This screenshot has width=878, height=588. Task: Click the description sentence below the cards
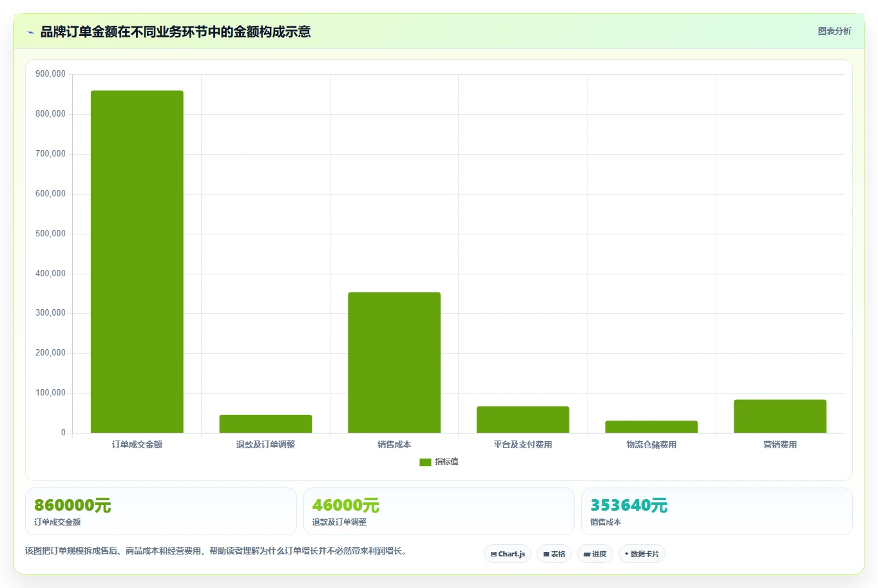pyautogui.click(x=217, y=551)
